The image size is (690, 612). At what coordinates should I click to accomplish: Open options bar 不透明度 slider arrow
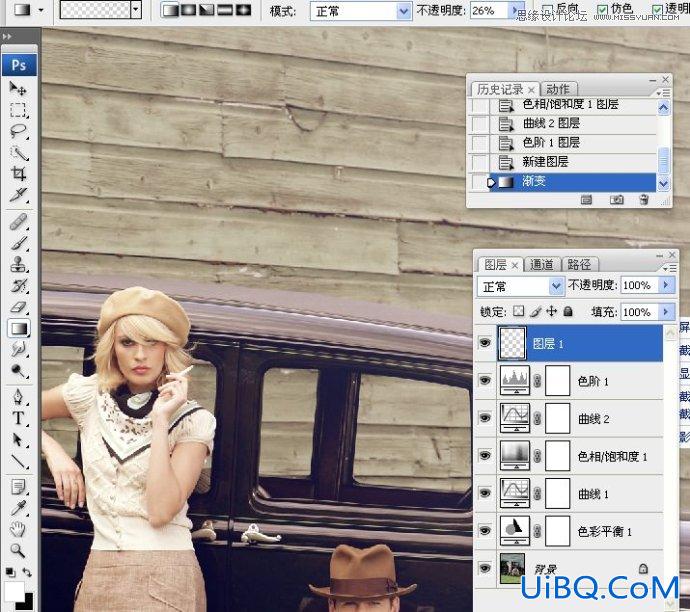coord(514,10)
